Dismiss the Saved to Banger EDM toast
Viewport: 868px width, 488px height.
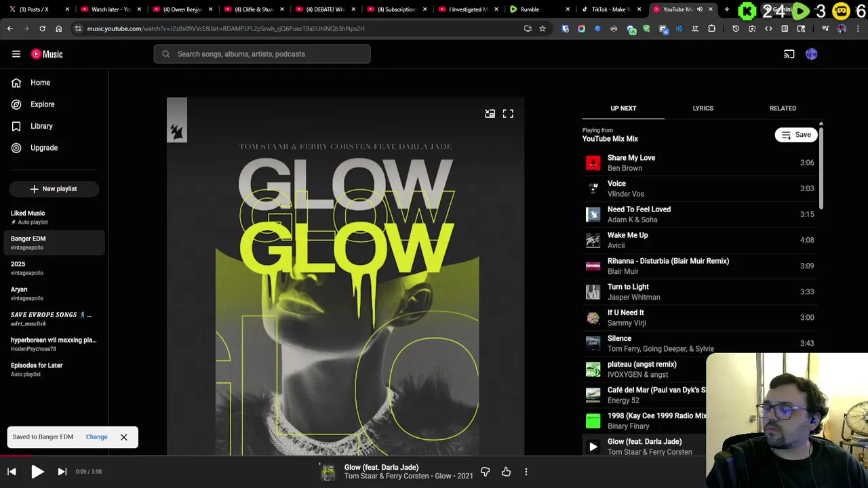click(124, 437)
